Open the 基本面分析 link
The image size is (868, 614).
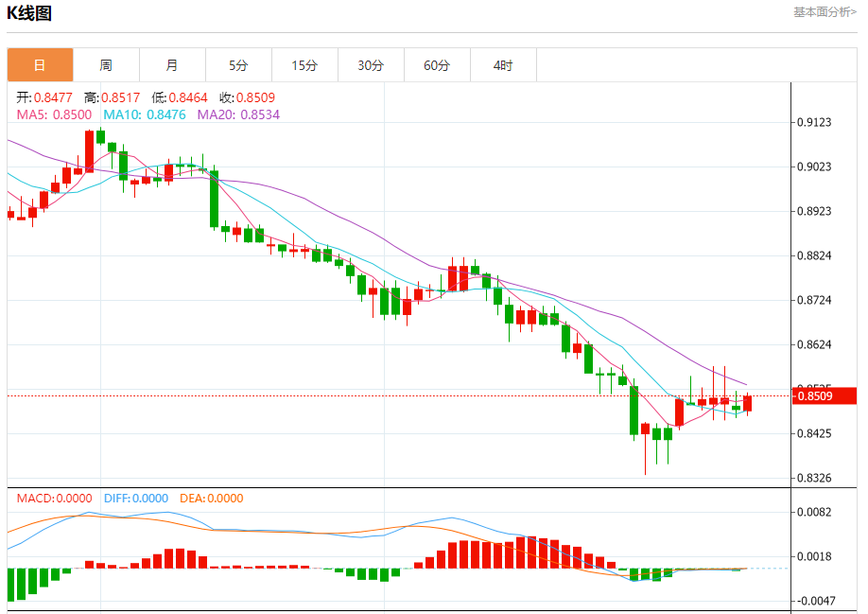[x=825, y=12]
